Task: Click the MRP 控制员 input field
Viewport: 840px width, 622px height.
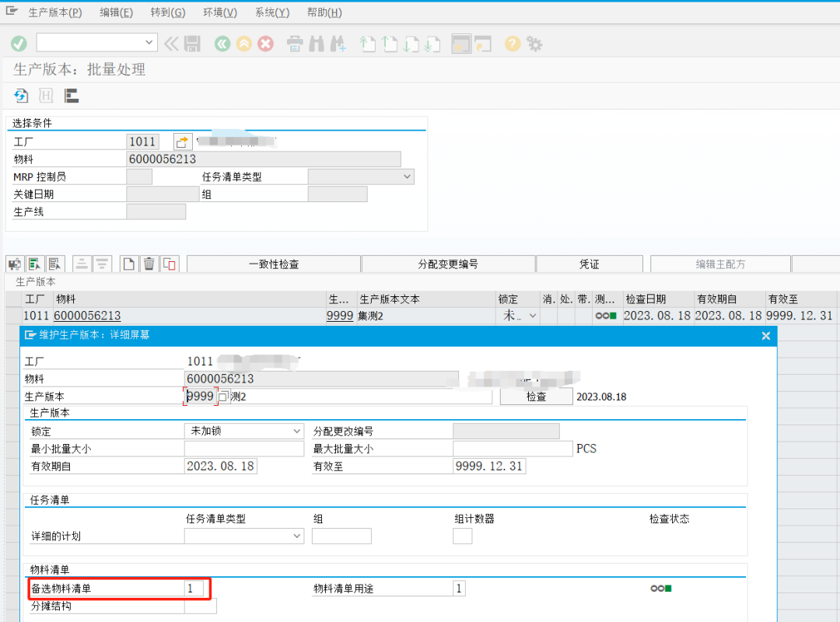Action: tap(139, 176)
